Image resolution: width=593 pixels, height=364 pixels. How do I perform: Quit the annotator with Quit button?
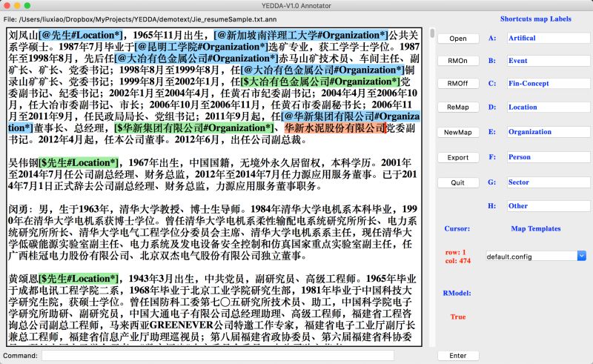(458, 182)
